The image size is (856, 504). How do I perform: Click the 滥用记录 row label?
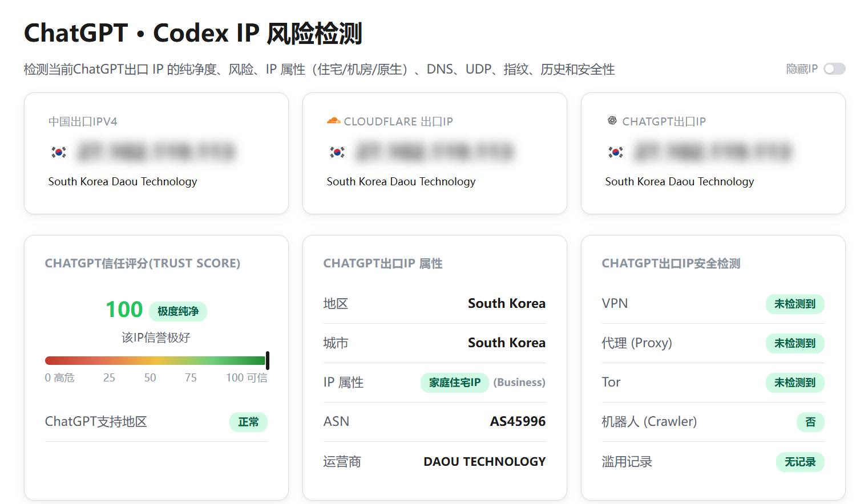pos(627,461)
